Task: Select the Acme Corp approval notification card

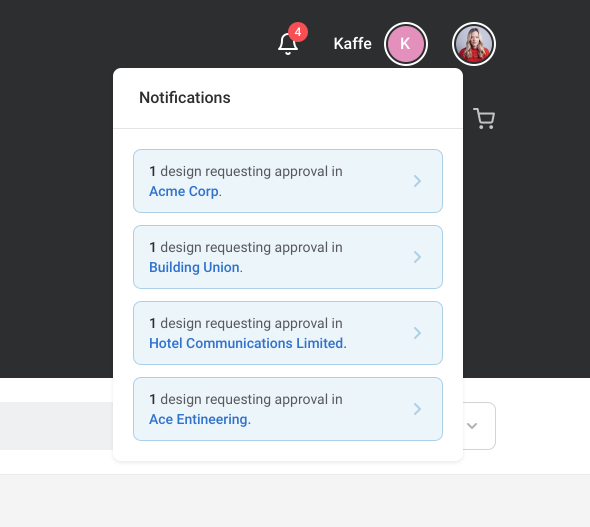Action: click(x=288, y=181)
